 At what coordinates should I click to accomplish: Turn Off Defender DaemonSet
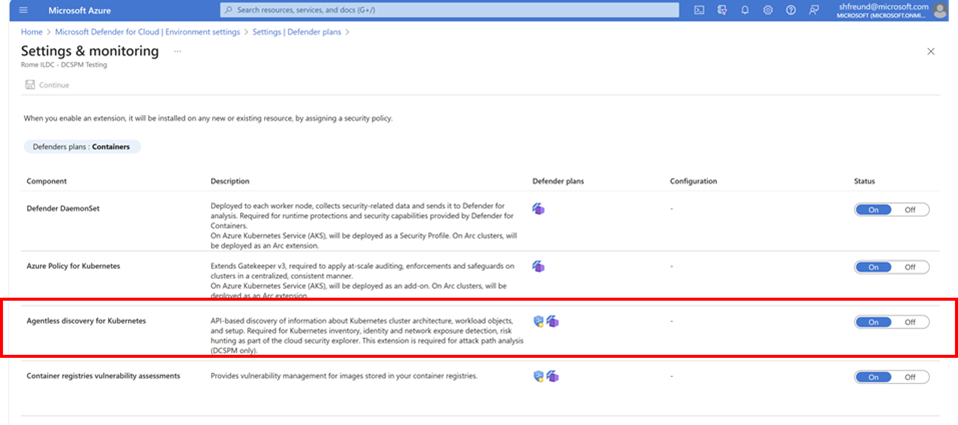pyautogui.click(x=910, y=210)
